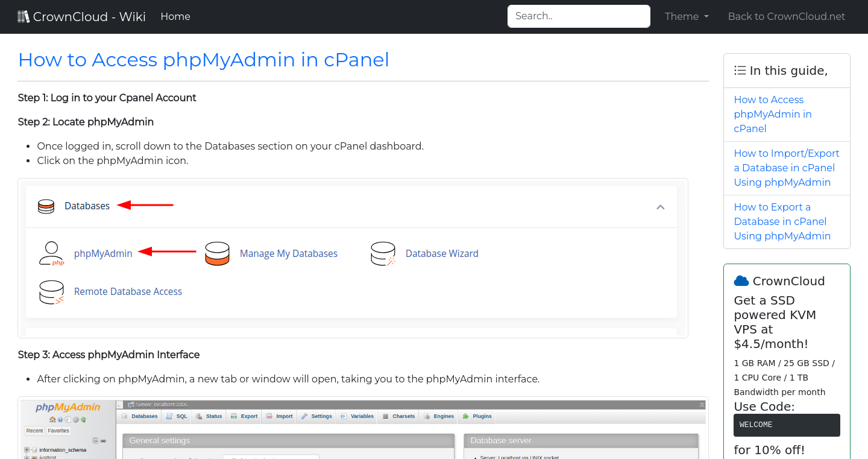Viewport: 868px width, 459px height.
Task: Open the Databases tab in phpMyAdmin screenshot
Action: [x=140, y=416]
